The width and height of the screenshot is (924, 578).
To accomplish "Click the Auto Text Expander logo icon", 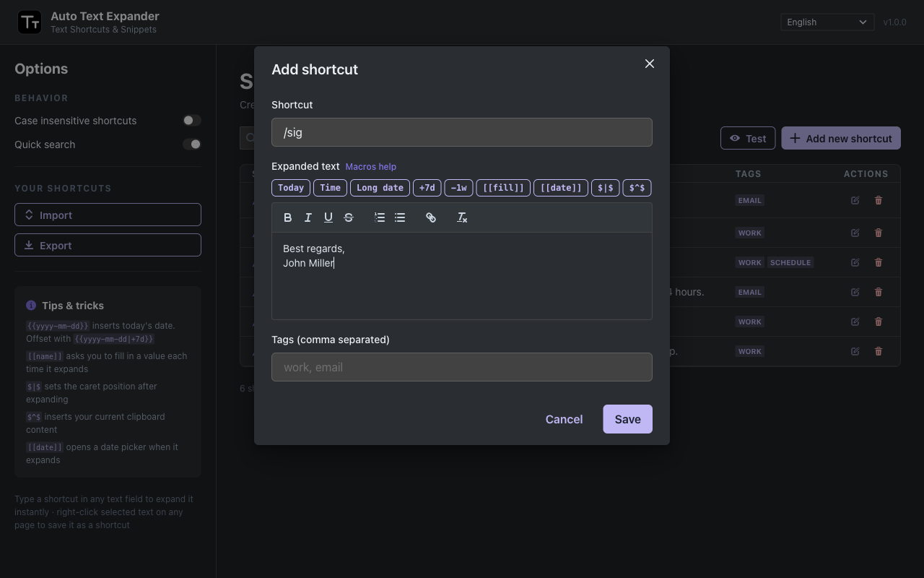I will click(30, 22).
